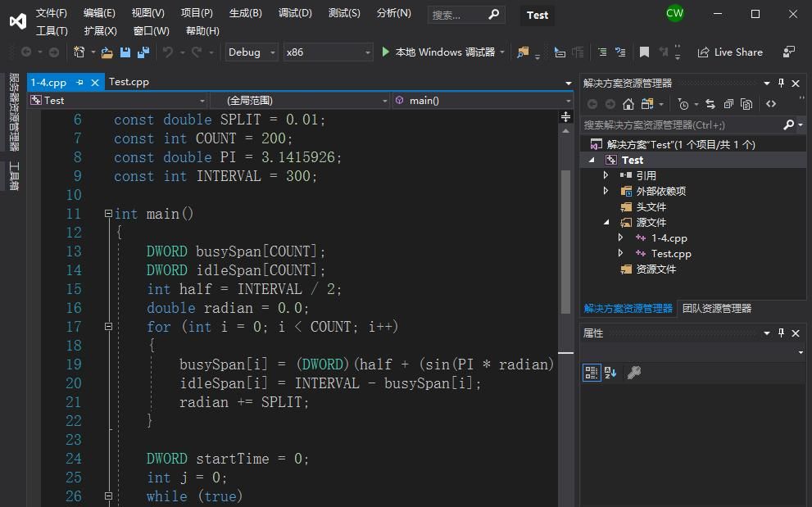Screen dimensions: 812x507
Task: Click the View Code angle-brackets icon
Action: (x=771, y=104)
